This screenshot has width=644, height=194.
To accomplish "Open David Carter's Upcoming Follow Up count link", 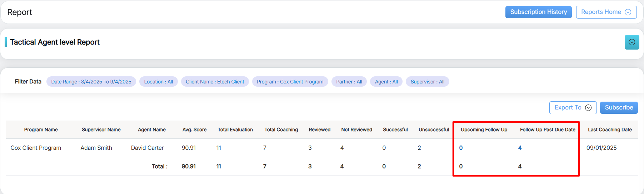I will click(x=461, y=148).
